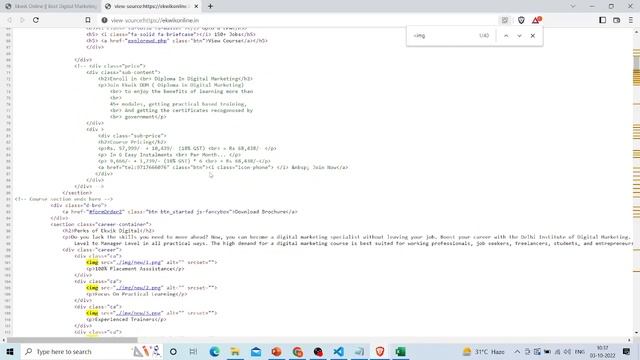The width and height of the screenshot is (640, 360).
Task: Show hidden system tray icons
Action: click(x=517, y=351)
